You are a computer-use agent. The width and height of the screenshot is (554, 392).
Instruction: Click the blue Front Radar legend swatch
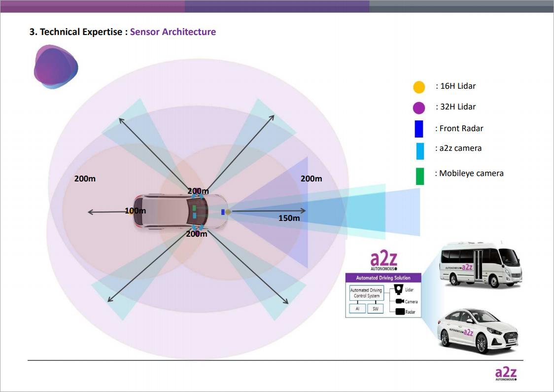click(418, 129)
